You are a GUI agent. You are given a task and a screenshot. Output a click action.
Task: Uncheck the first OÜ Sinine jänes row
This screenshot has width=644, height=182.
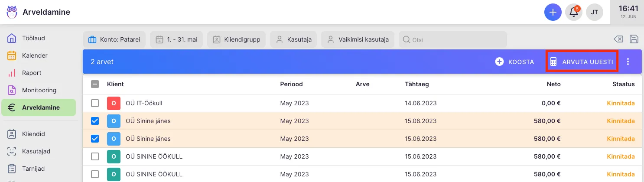(95, 121)
